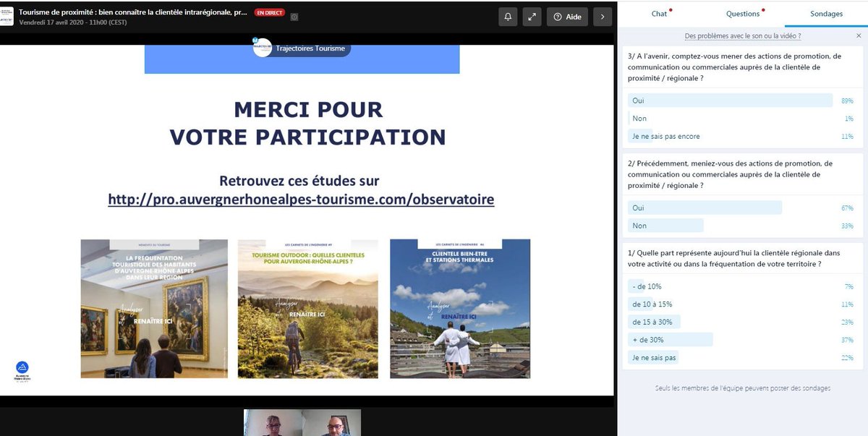Open the sound or video problems link
The height and width of the screenshot is (436, 868).
click(x=742, y=35)
